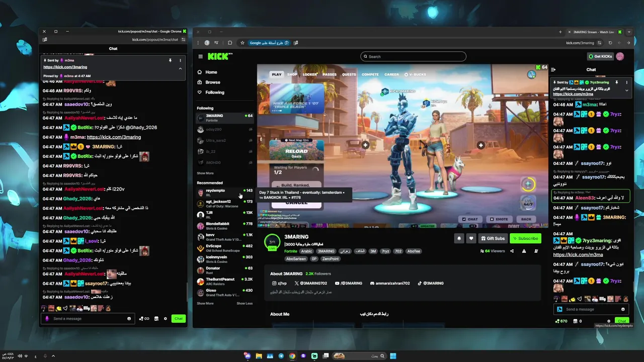Click the add-user icon beside report
644x362 pixels.
tap(536, 251)
